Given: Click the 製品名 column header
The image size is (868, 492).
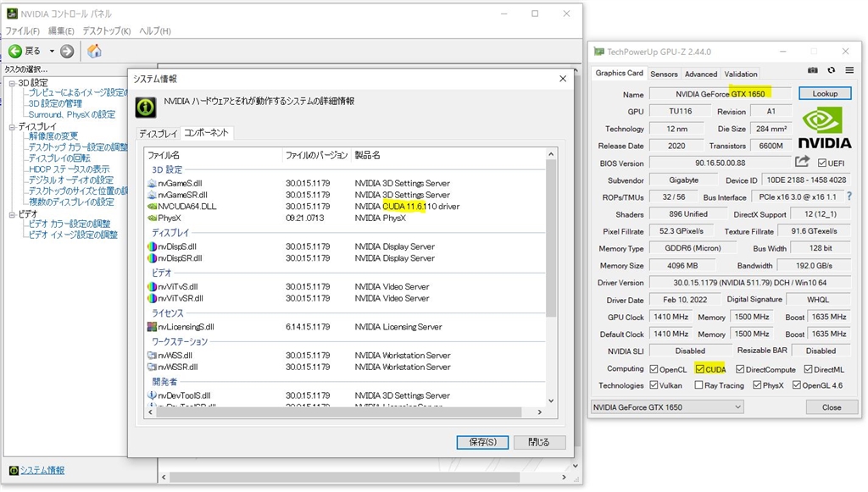Looking at the screenshot, I should (448, 155).
